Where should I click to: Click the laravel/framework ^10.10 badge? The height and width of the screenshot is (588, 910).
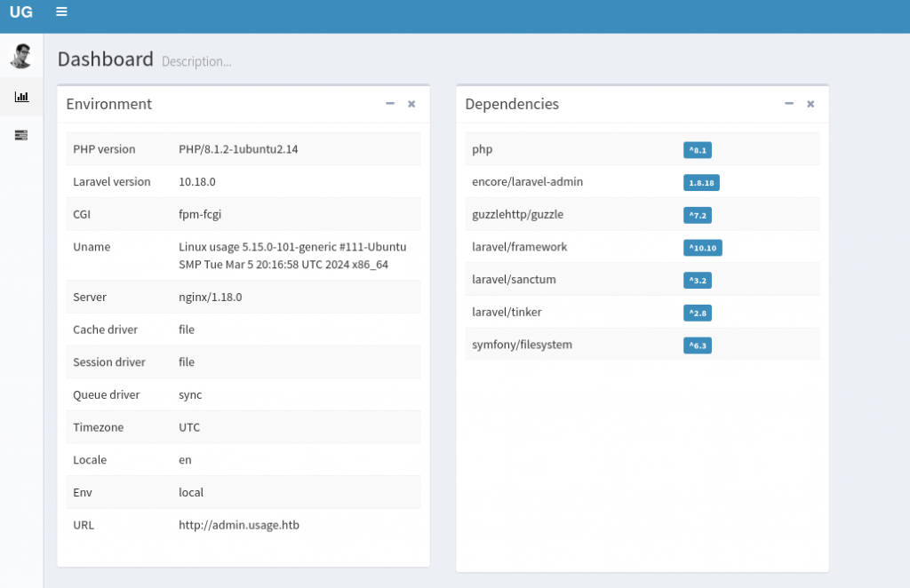[703, 248]
